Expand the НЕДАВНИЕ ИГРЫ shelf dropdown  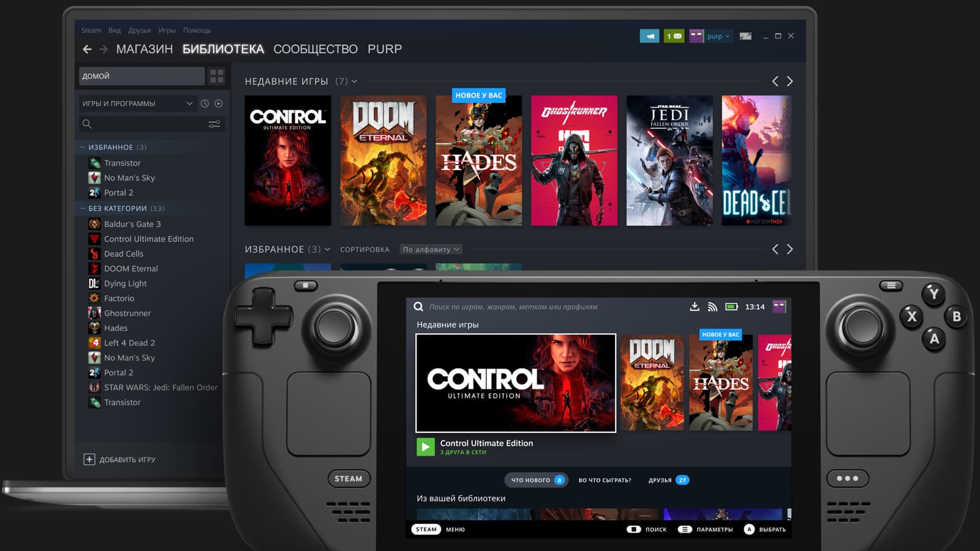(354, 81)
